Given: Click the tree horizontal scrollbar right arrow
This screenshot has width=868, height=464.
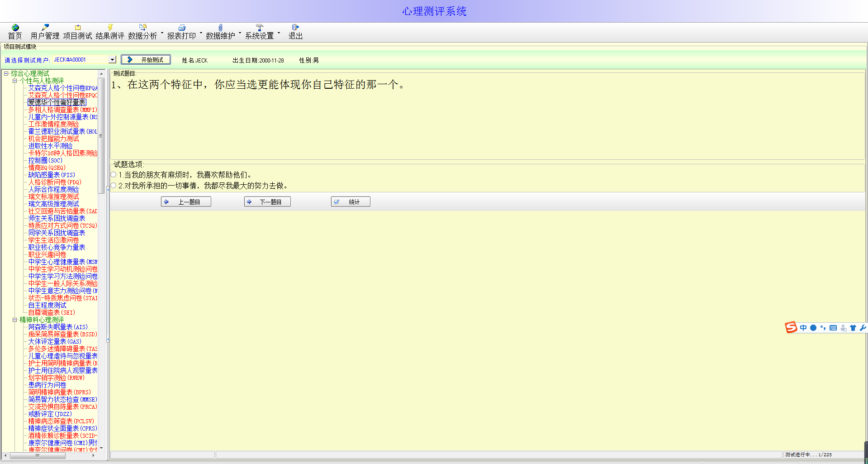Looking at the screenshot, I should click(x=94, y=455).
